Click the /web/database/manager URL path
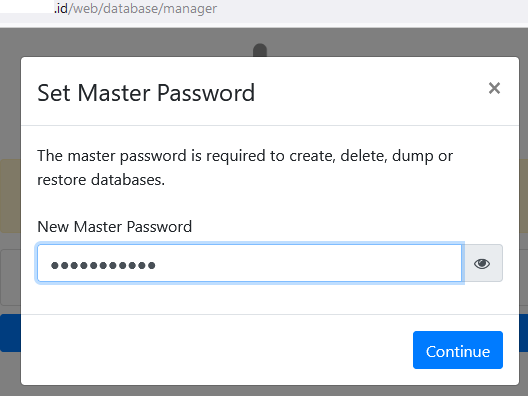Viewport: 528px width, 396px height. coord(143,9)
